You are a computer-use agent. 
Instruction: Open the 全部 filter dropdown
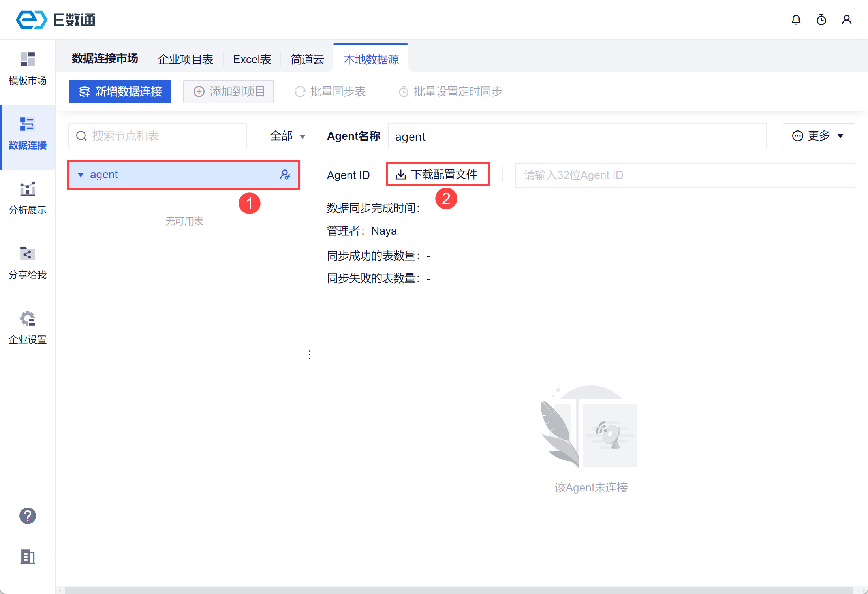click(x=287, y=136)
